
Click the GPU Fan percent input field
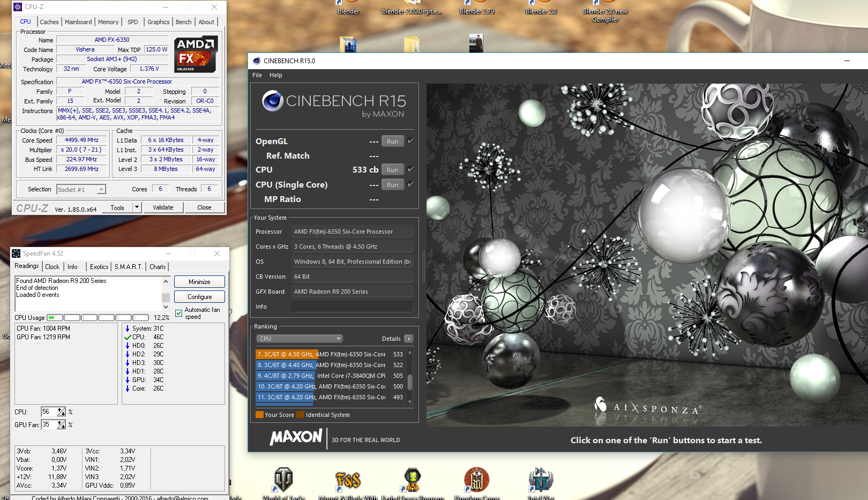coord(49,424)
